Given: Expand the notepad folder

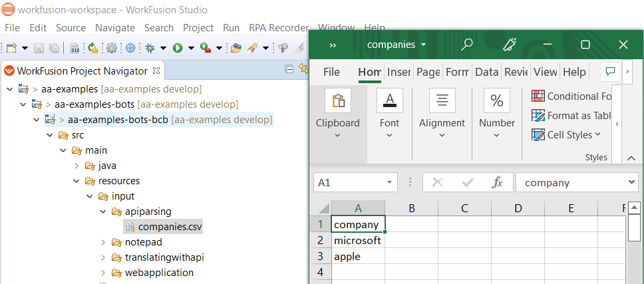Looking at the screenshot, I should pyautogui.click(x=103, y=242).
